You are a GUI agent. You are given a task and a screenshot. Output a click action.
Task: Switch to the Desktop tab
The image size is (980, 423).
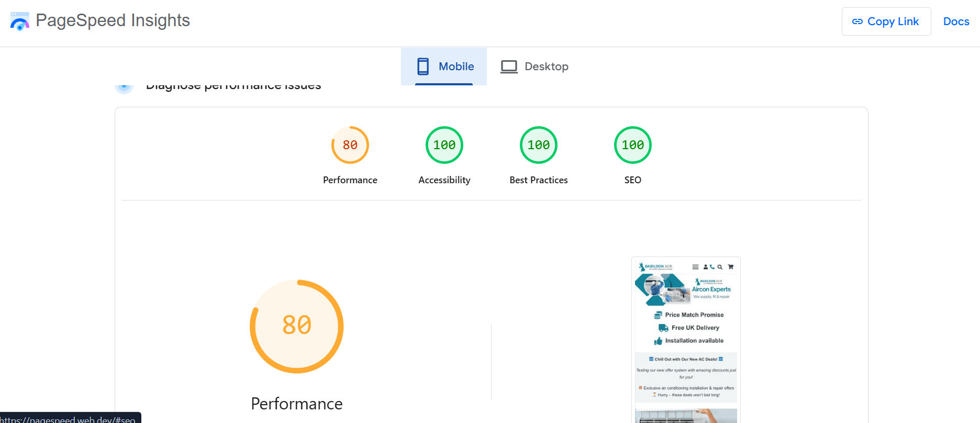click(534, 66)
